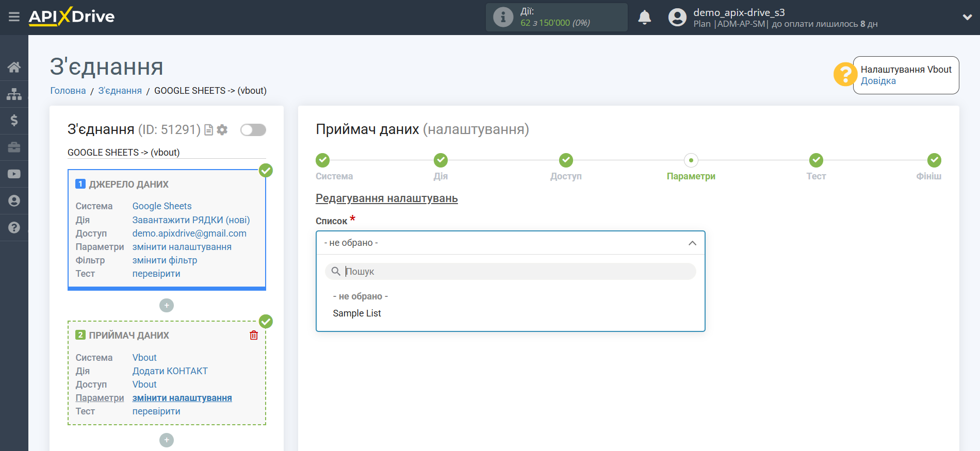Open video tutorials sidebar icon

[14, 174]
